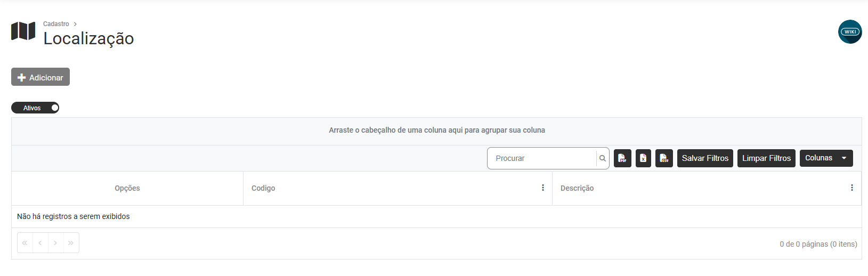Open the Colunas dropdown
The image size is (868, 276).
[826, 158]
